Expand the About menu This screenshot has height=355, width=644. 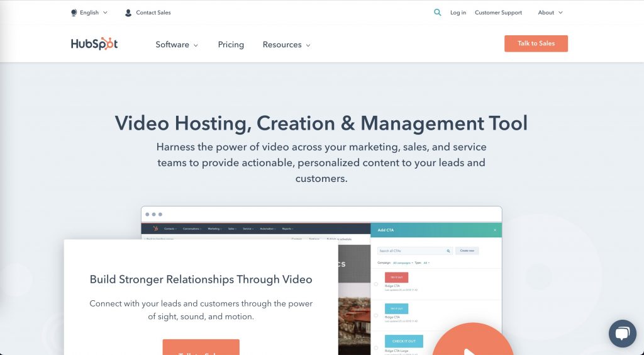tap(550, 13)
